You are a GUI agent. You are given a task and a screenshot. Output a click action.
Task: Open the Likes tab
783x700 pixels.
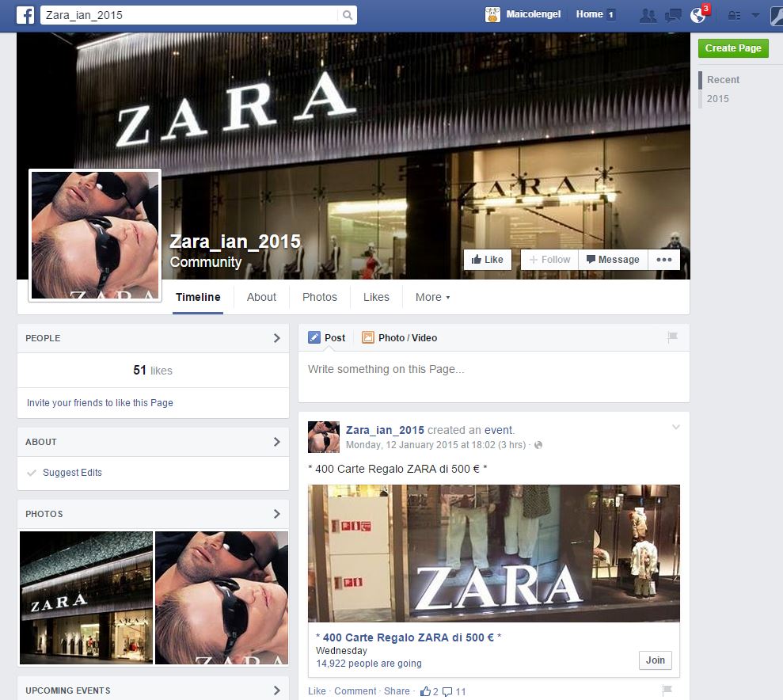(x=376, y=297)
